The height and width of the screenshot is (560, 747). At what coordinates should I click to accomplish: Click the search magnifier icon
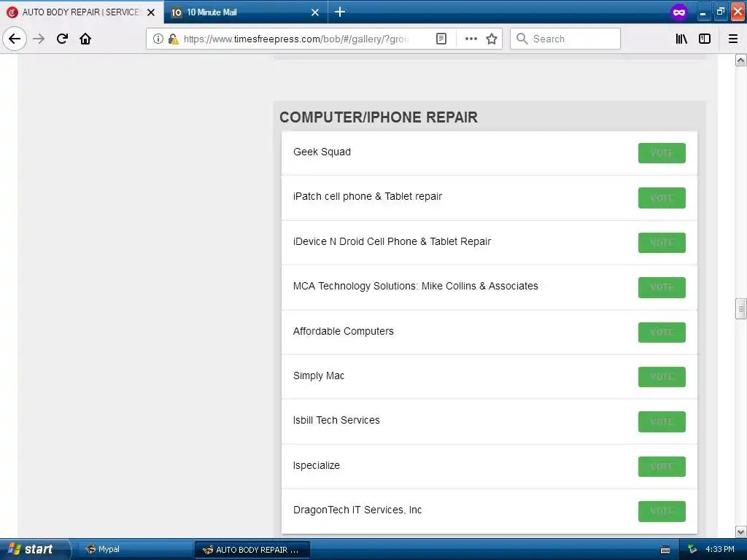pyautogui.click(x=522, y=39)
